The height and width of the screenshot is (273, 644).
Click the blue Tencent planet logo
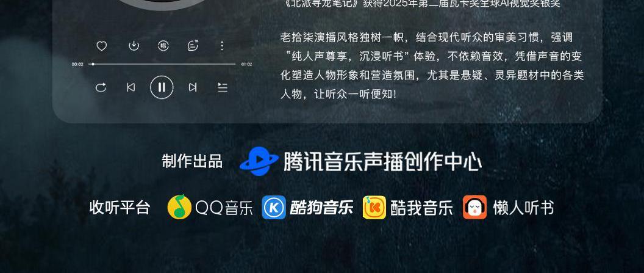[259, 161]
